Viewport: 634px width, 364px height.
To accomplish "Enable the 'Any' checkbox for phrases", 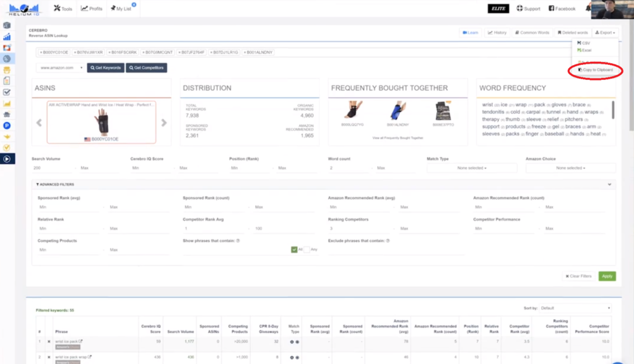I will point(307,249).
